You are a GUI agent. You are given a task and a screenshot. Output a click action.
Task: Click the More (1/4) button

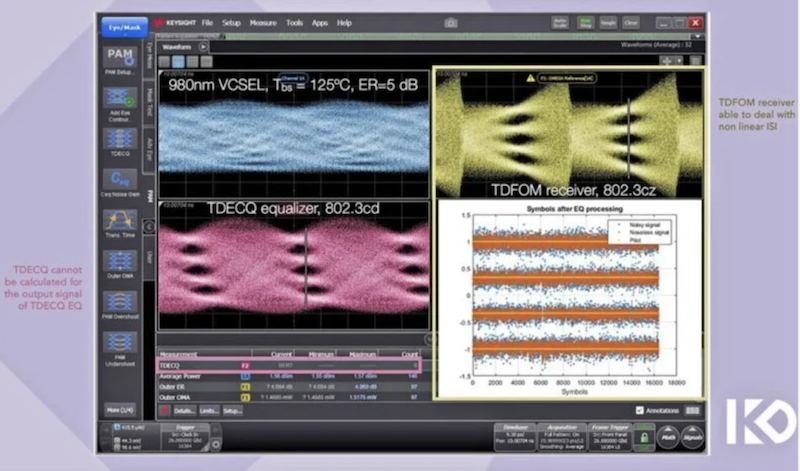[x=120, y=409]
